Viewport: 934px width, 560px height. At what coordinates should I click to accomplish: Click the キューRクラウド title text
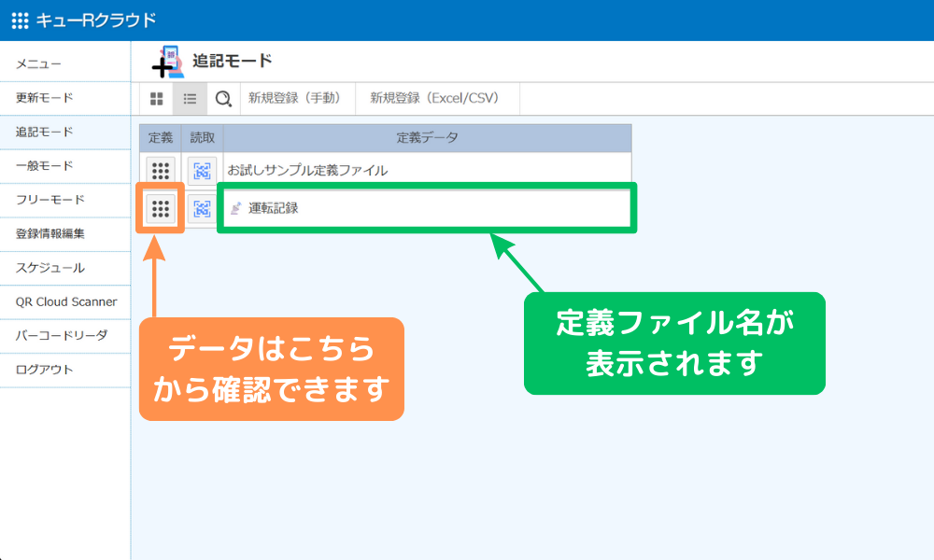tap(96, 21)
